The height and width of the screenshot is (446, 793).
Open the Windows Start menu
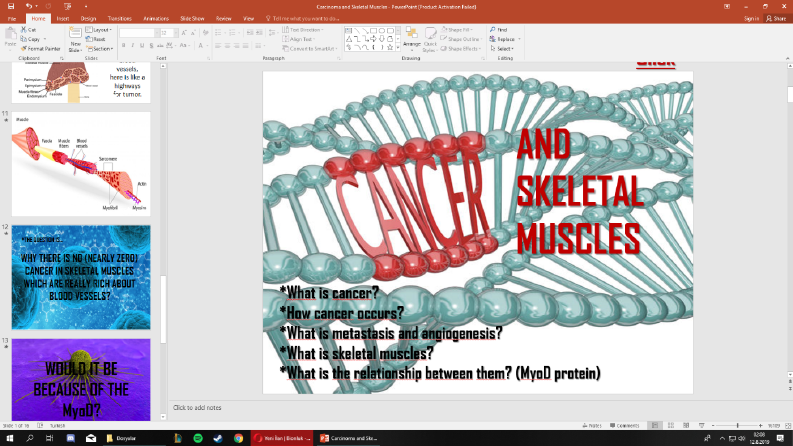point(10,438)
